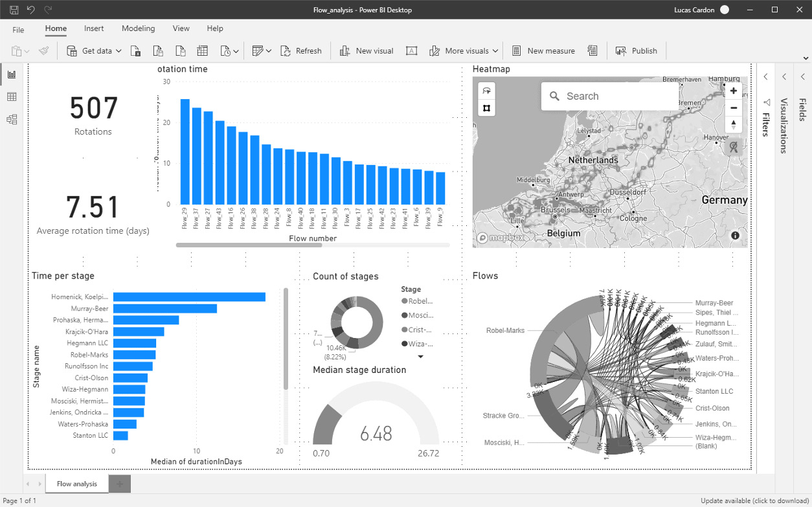Click the Refresh button

[x=301, y=51]
